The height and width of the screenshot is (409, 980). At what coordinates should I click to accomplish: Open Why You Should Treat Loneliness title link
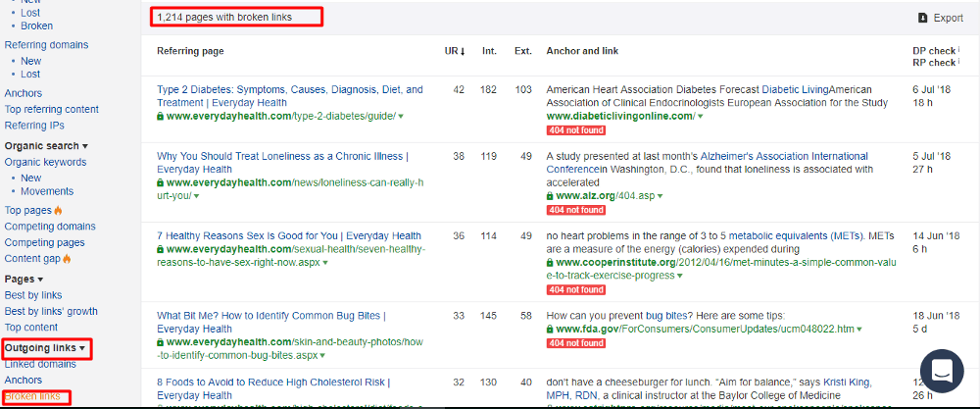pos(283,163)
